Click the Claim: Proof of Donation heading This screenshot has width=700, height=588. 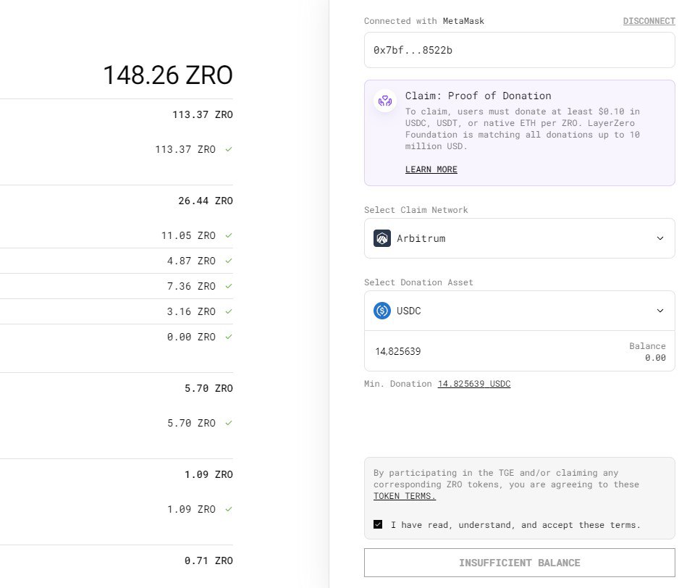[478, 96]
